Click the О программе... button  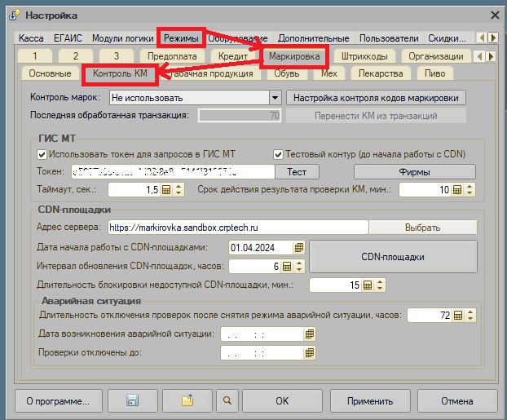coord(58,400)
